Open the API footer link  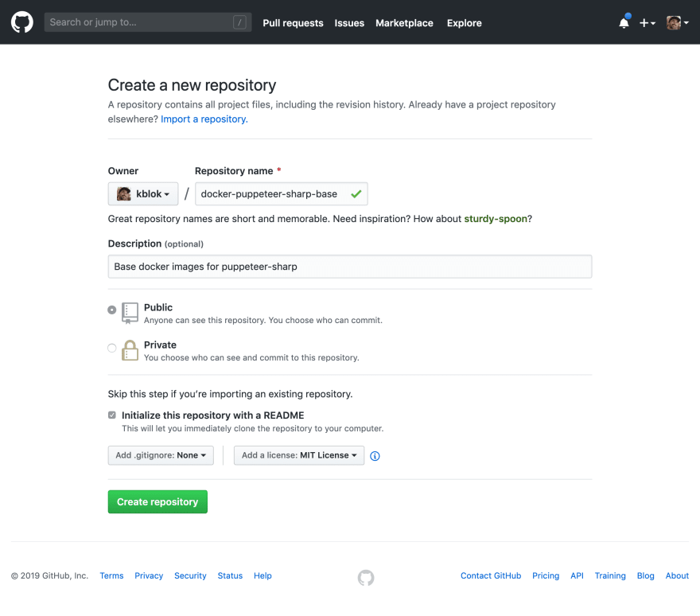[577, 575]
